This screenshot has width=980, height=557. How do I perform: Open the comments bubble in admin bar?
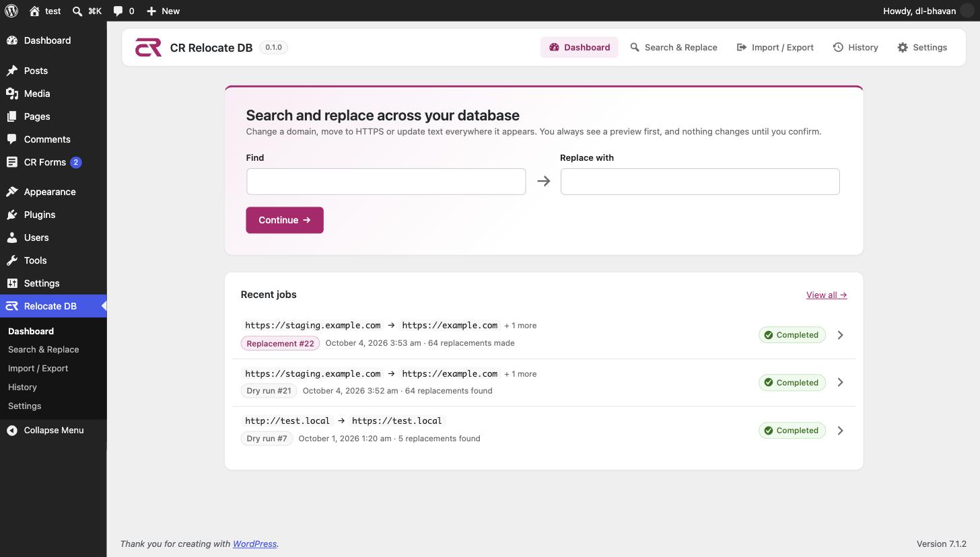click(124, 11)
